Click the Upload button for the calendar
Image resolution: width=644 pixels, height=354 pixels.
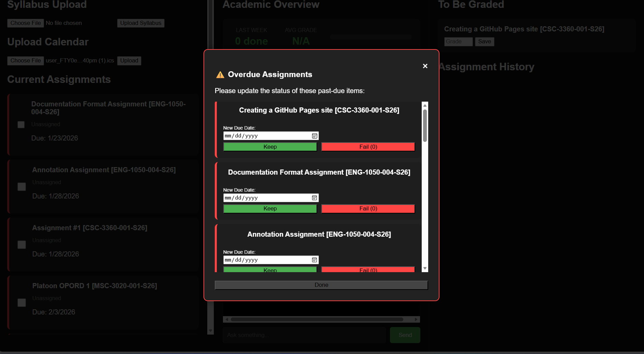pyautogui.click(x=129, y=61)
